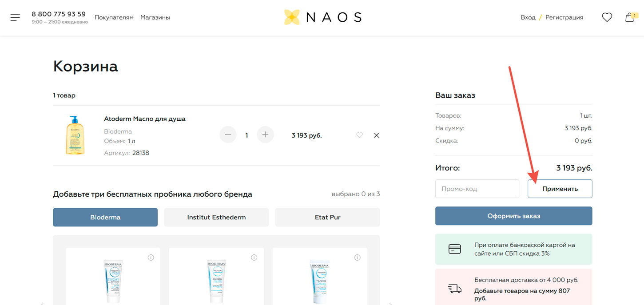The image size is (644, 305).
Task: Click the выбрано 0 из 3 counter
Action: (356, 194)
